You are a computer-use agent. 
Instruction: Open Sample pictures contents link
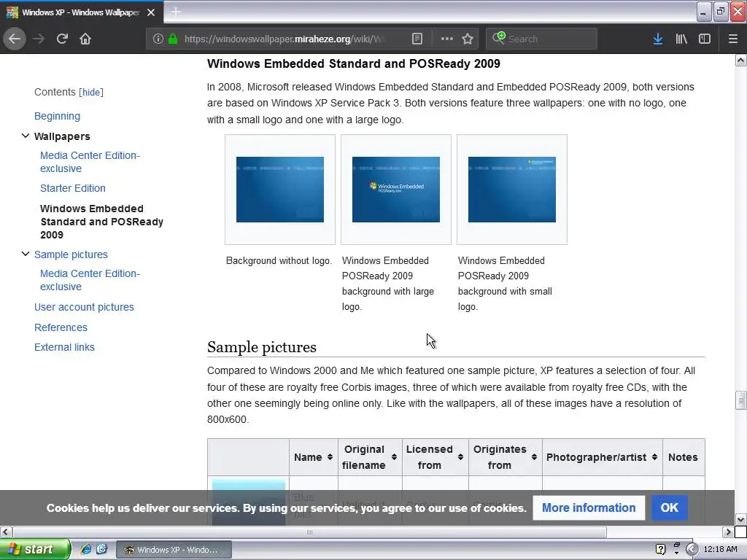pyautogui.click(x=71, y=254)
